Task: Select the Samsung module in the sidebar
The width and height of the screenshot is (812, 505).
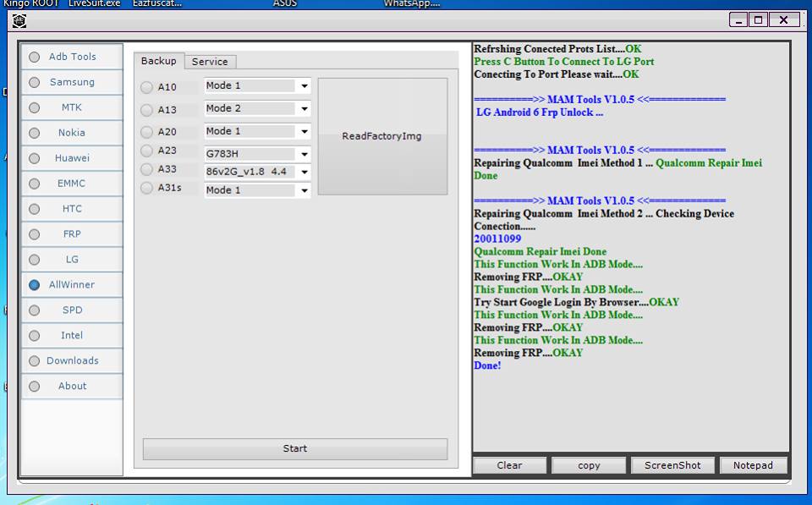Action: point(71,82)
